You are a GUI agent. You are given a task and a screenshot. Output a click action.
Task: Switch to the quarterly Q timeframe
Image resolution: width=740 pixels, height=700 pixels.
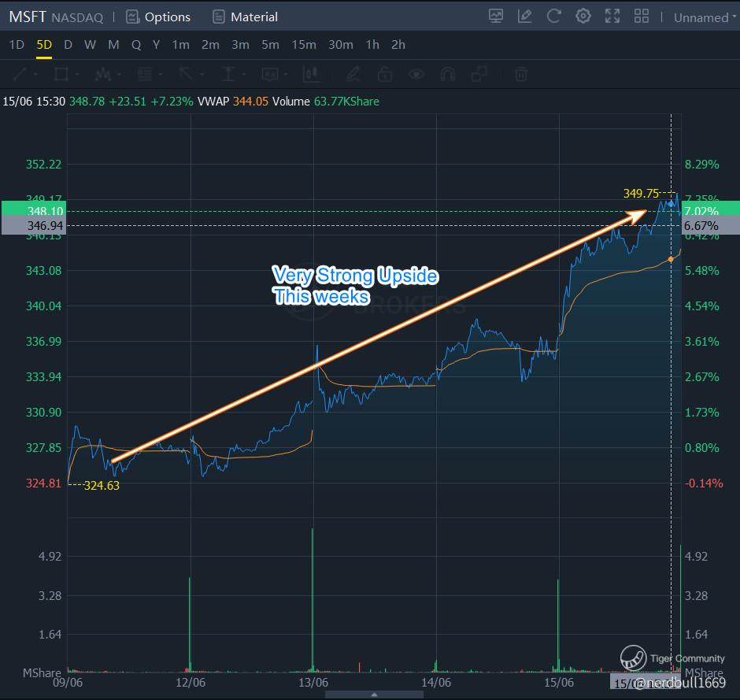pos(136,45)
